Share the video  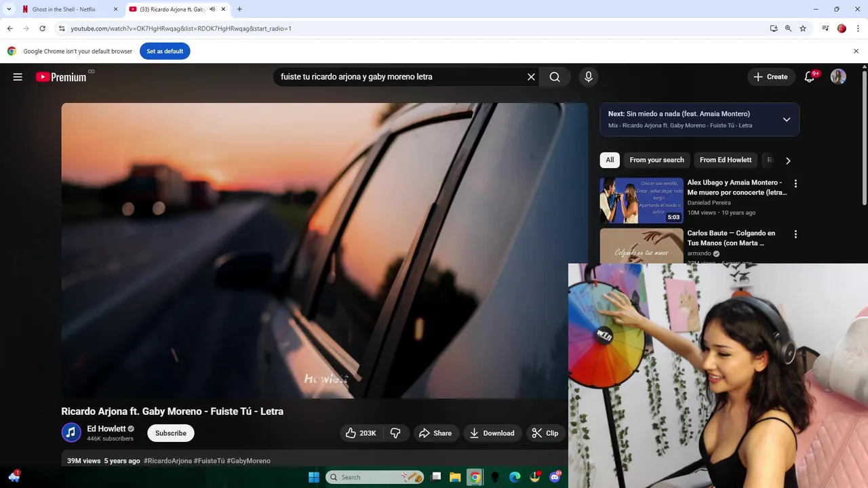pos(435,433)
